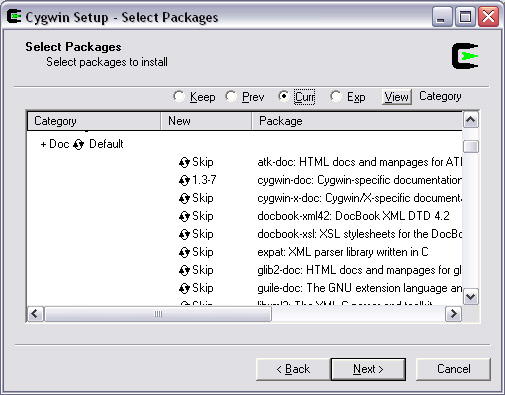This screenshot has height=395, width=505.
Task: Select the atk-doc package description
Action: (x=360, y=162)
